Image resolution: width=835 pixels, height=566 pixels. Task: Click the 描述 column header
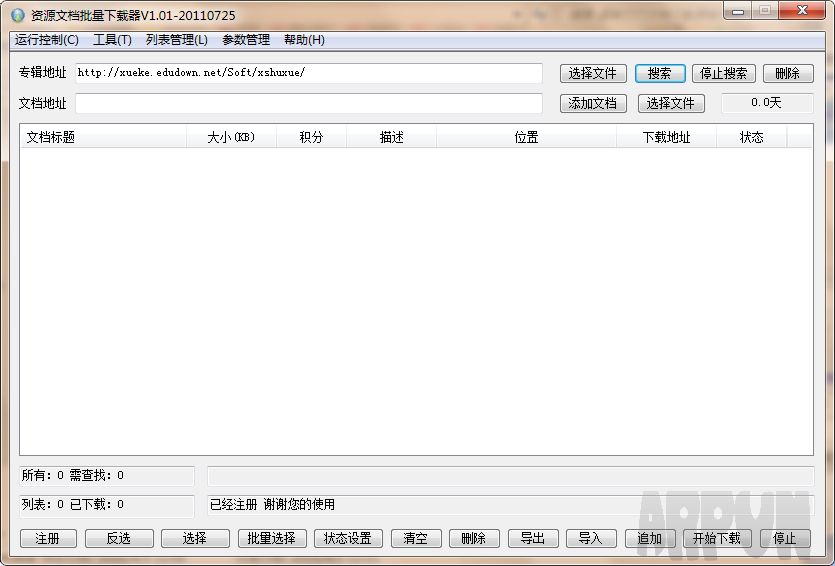pos(391,137)
